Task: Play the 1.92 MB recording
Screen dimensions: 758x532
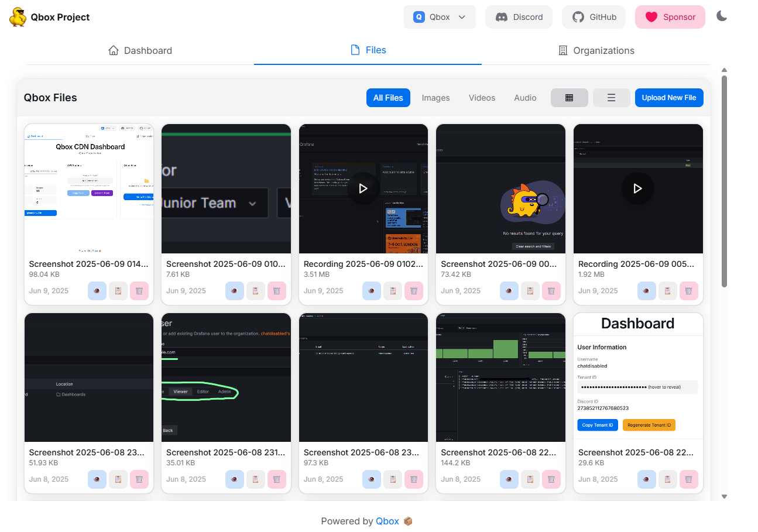Action: click(638, 188)
